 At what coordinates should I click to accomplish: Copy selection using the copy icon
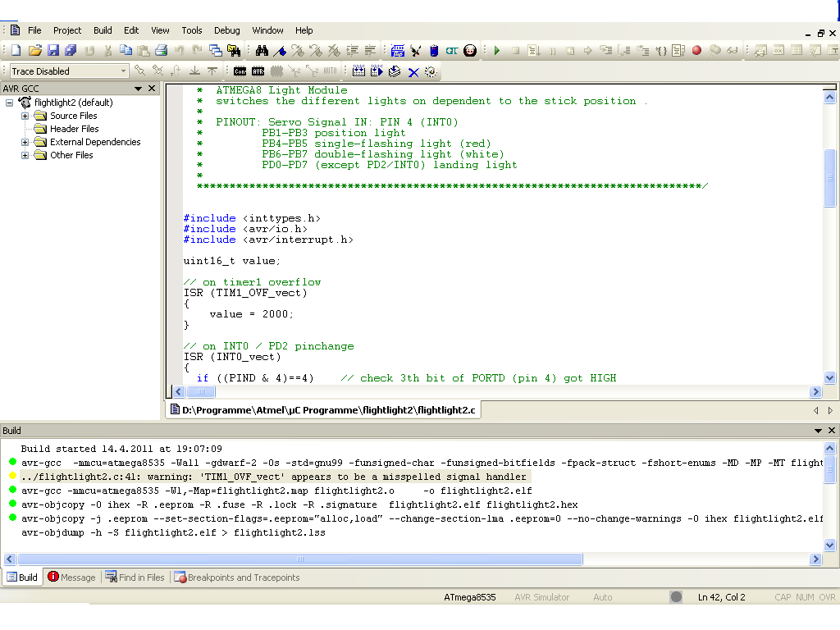[x=126, y=50]
